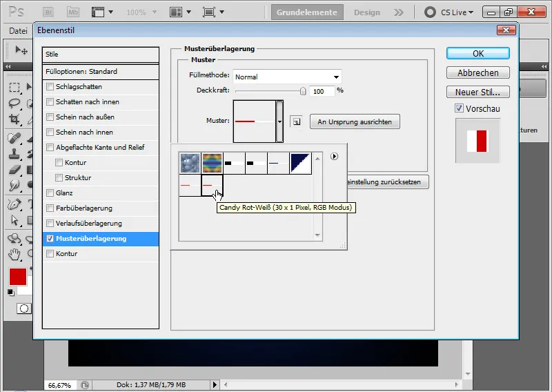Viewport: 552px width, 392px height.
Task: Enable Schatten nach innen checkbox
Action: click(50, 101)
